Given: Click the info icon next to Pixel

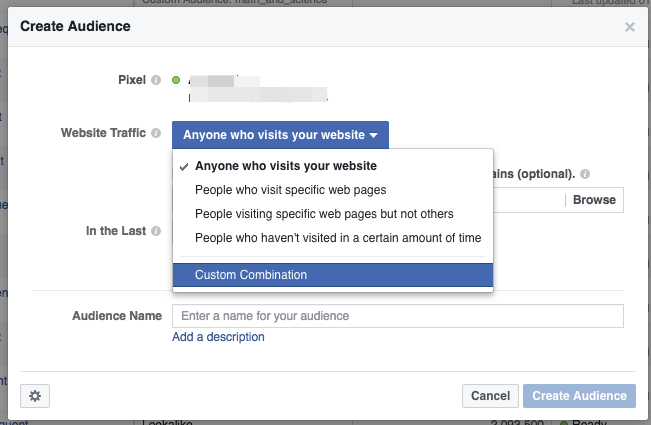Looking at the screenshot, I should 155,80.
